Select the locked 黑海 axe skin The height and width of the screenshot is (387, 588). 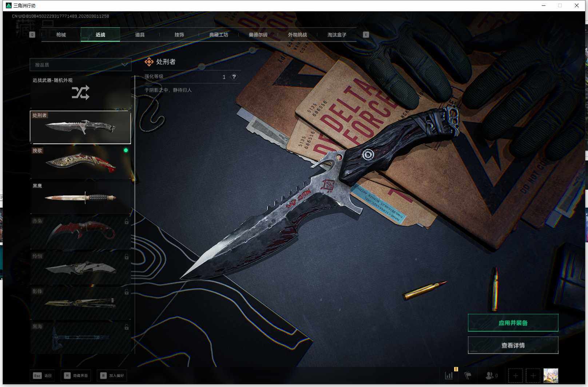[80, 338]
